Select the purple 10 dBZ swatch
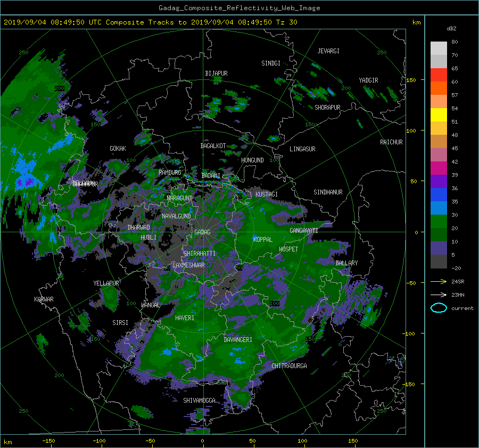 pyautogui.click(x=439, y=248)
